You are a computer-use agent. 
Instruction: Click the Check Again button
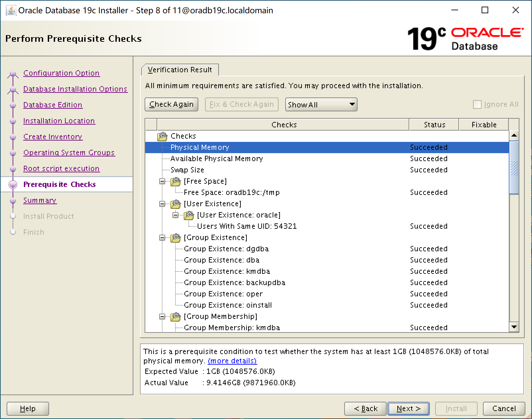(x=171, y=104)
